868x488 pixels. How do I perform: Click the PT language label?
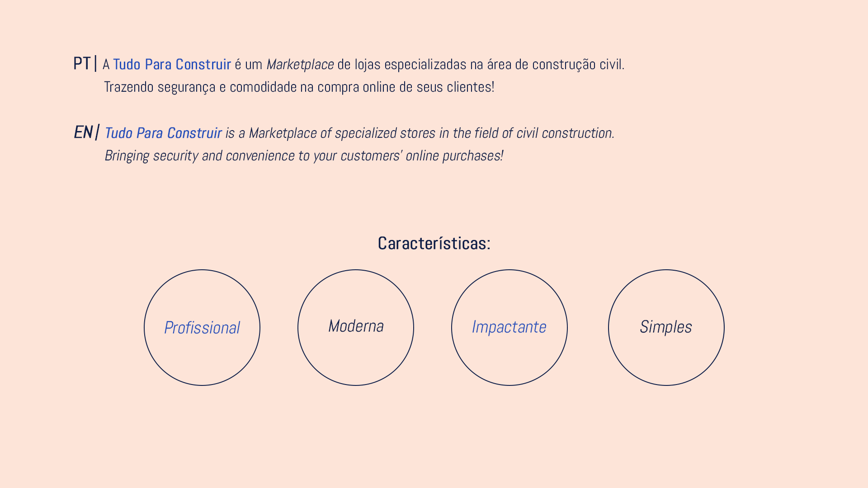point(82,64)
